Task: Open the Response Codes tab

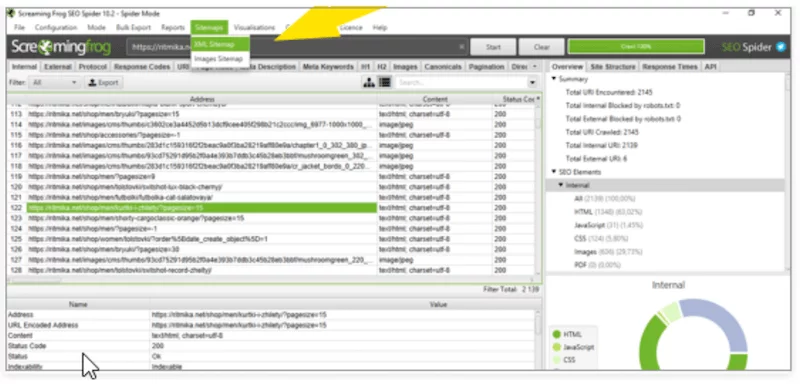Action: click(x=142, y=67)
